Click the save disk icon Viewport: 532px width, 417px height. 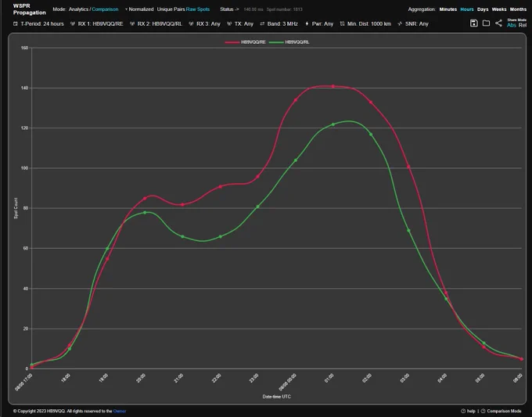click(x=474, y=23)
